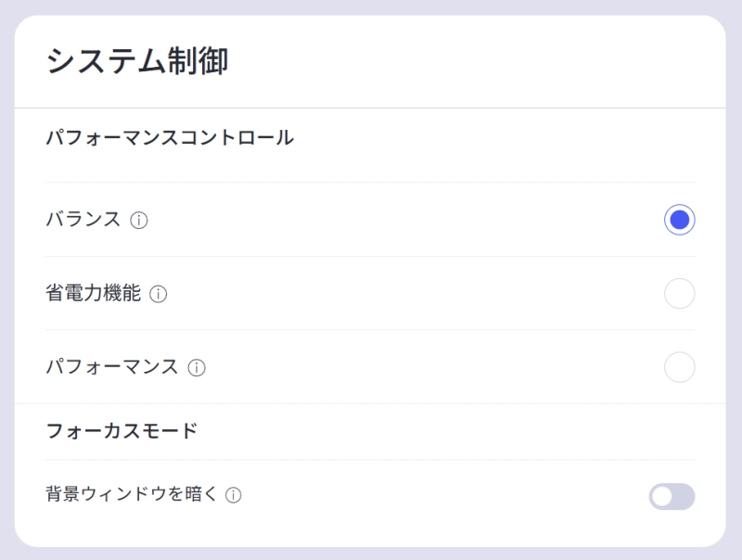Screen dimensions: 742x560
Task: Click the パフォーマンスコントロール section header
Action: point(170,136)
